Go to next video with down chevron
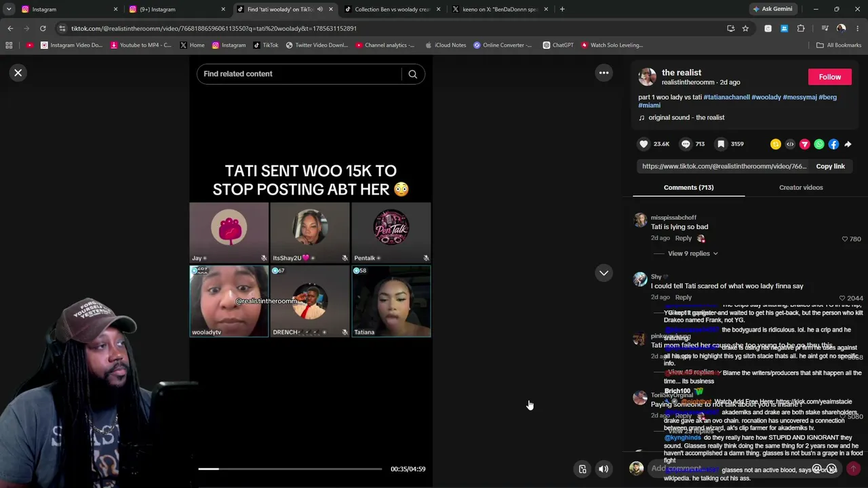This screenshot has height=488, width=868. (x=604, y=272)
